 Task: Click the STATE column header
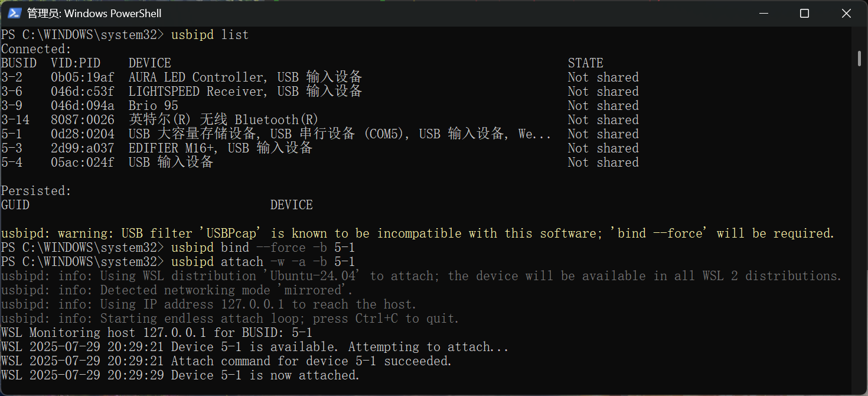coord(586,63)
